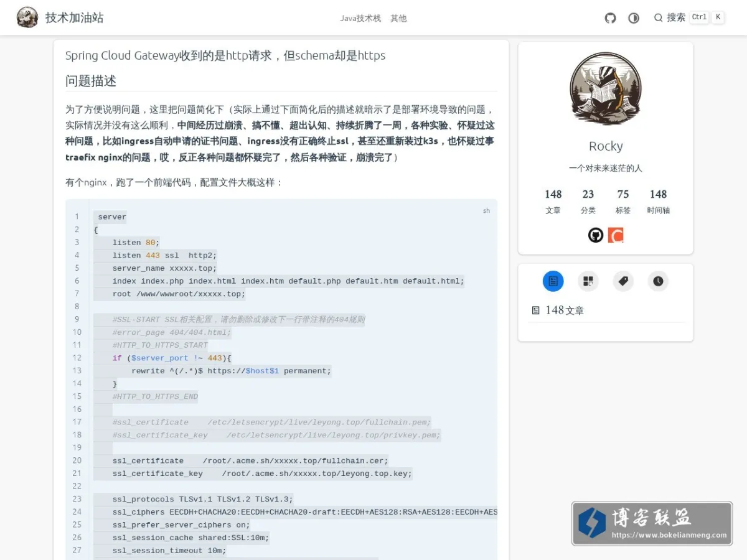Image resolution: width=747 pixels, height=560 pixels.
Task: Open GitHub profile icon under stats
Action: click(x=596, y=235)
